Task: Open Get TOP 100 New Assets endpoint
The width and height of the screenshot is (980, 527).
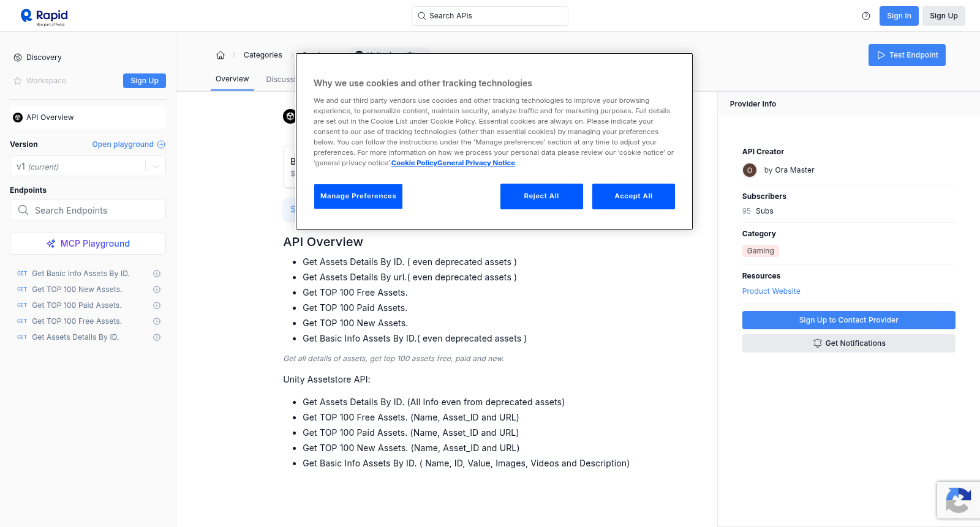Action: click(x=77, y=290)
